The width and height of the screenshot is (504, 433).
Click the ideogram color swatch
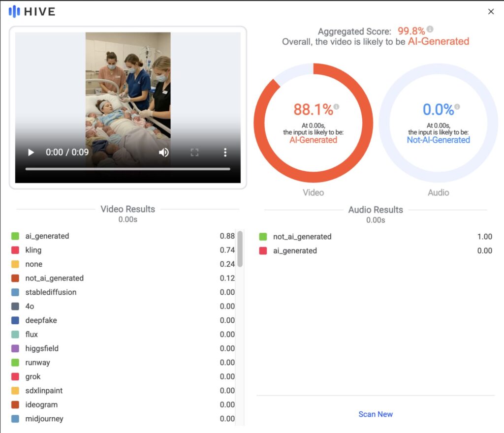click(x=15, y=405)
